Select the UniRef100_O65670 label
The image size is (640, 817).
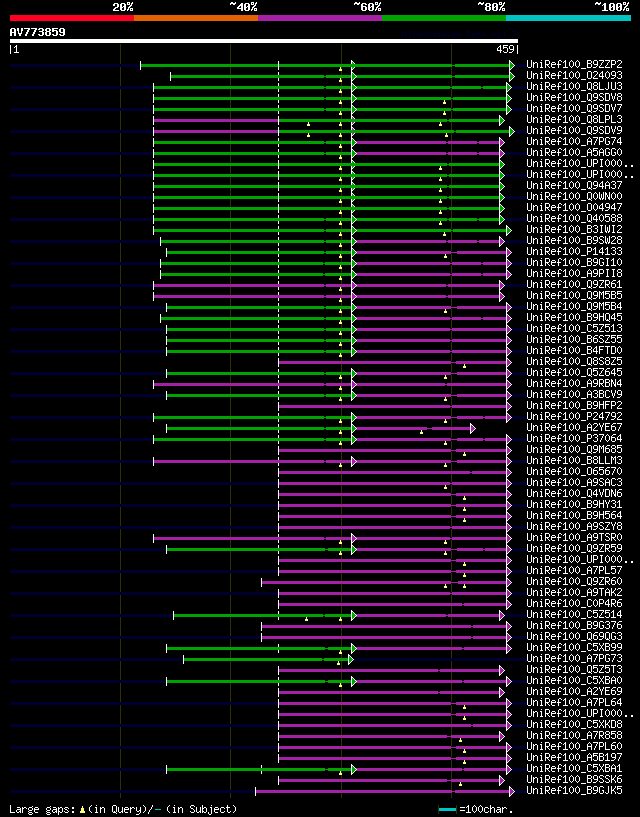[574, 472]
